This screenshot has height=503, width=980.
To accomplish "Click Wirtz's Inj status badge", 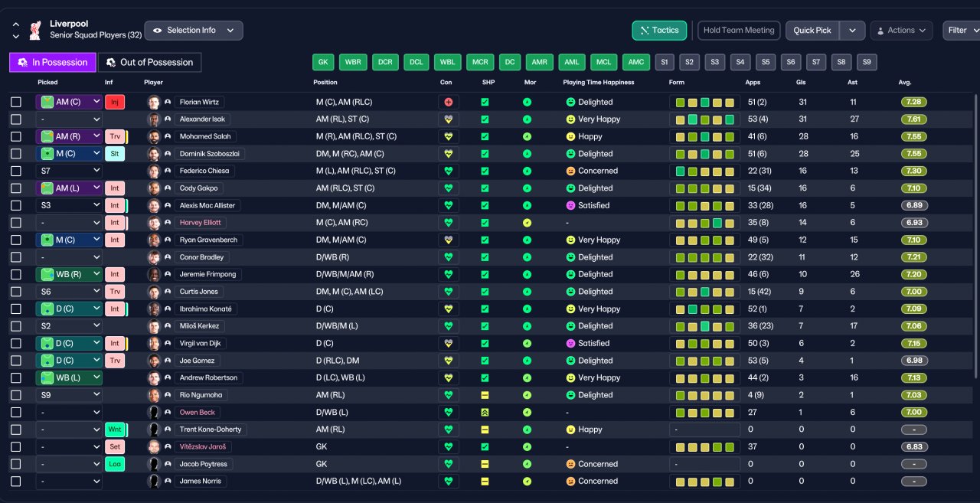I will tap(115, 102).
